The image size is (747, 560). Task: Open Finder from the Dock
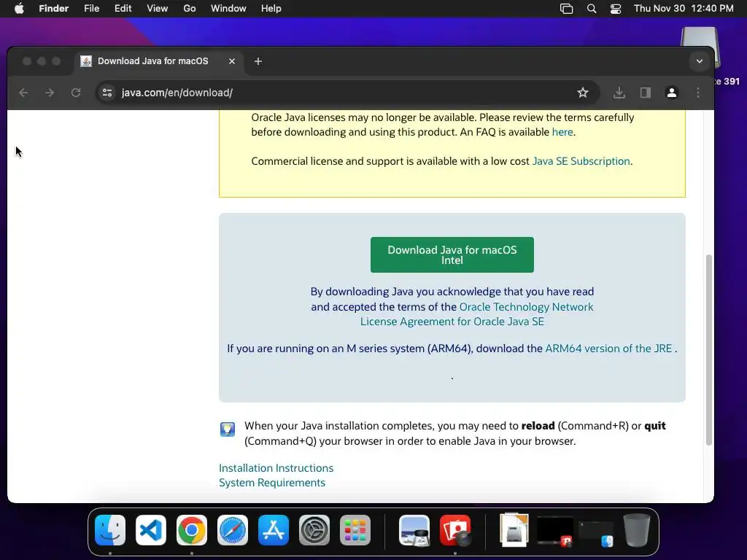click(x=110, y=530)
